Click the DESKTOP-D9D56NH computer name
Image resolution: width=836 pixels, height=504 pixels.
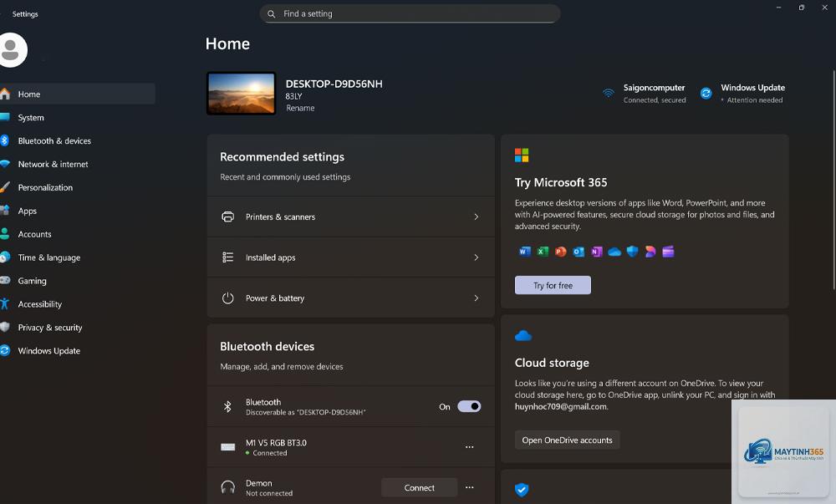pos(334,84)
